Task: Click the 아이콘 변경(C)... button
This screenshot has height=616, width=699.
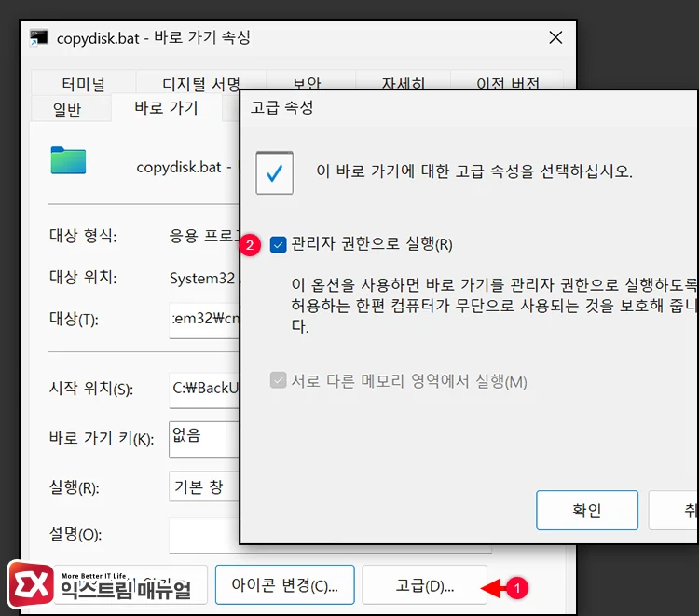Action: coord(285,585)
